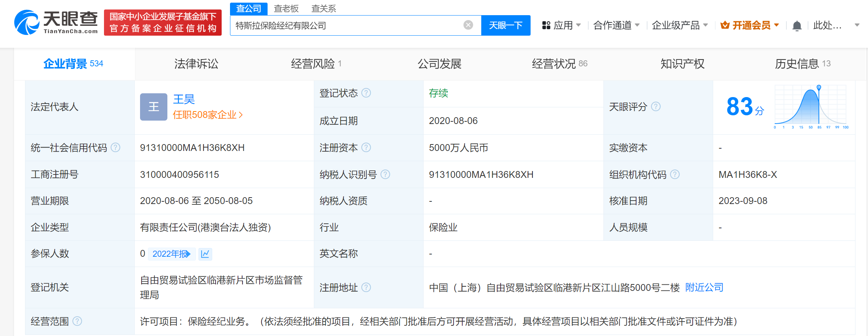
Task: Click help icon next to 组织机构代码
Action: (x=675, y=174)
